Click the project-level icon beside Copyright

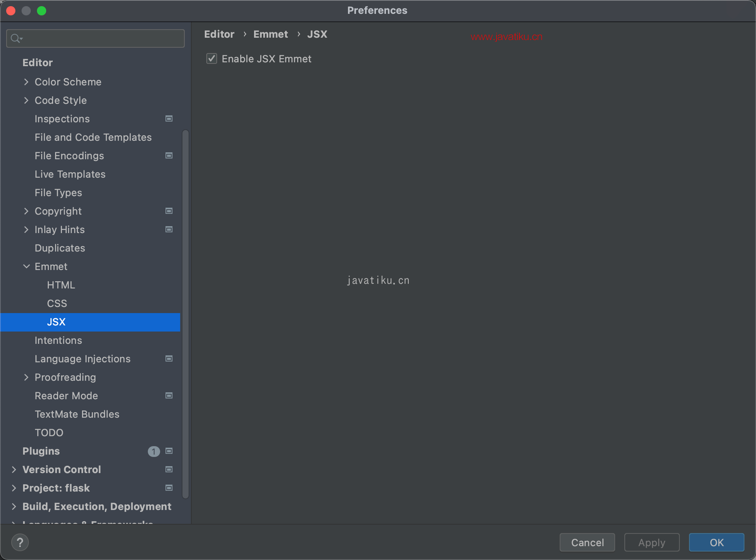point(169,211)
